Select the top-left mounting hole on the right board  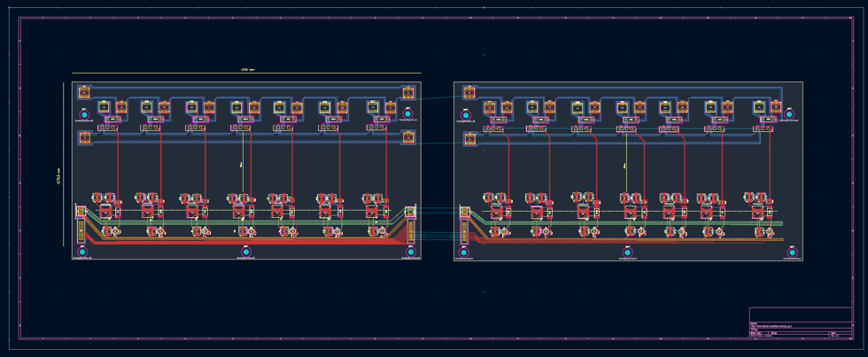pyautogui.click(x=466, y=114)
